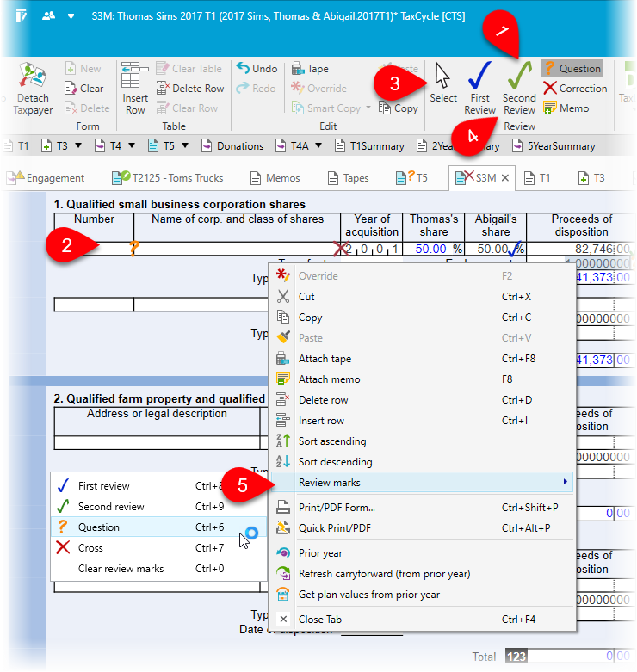Select First review in submenu

click(158, 486)
